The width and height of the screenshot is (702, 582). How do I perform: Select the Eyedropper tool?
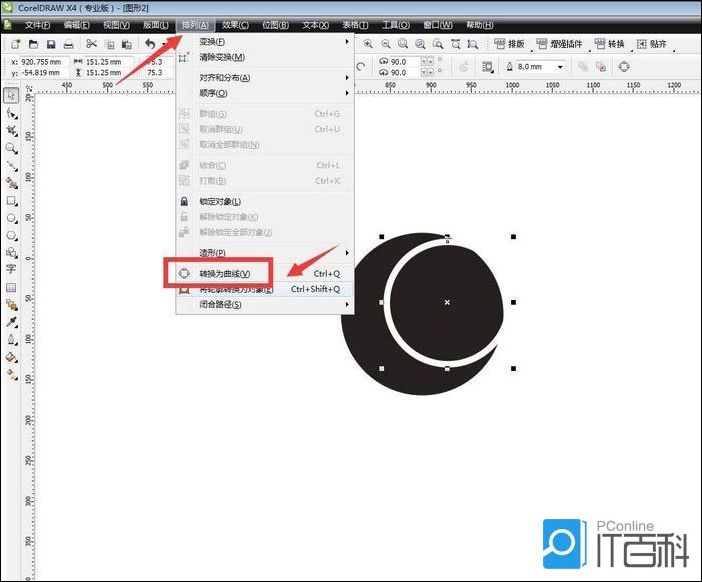pos(11,322)
